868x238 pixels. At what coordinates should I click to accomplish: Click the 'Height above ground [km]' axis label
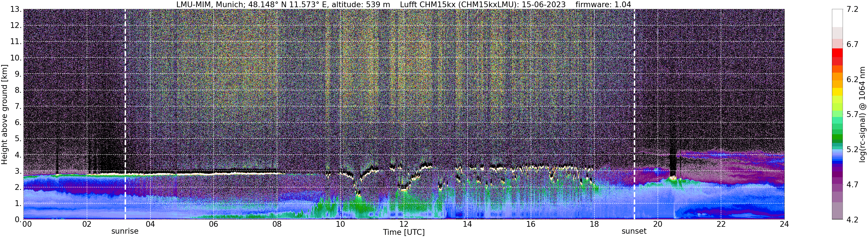[x=4, y=114]
